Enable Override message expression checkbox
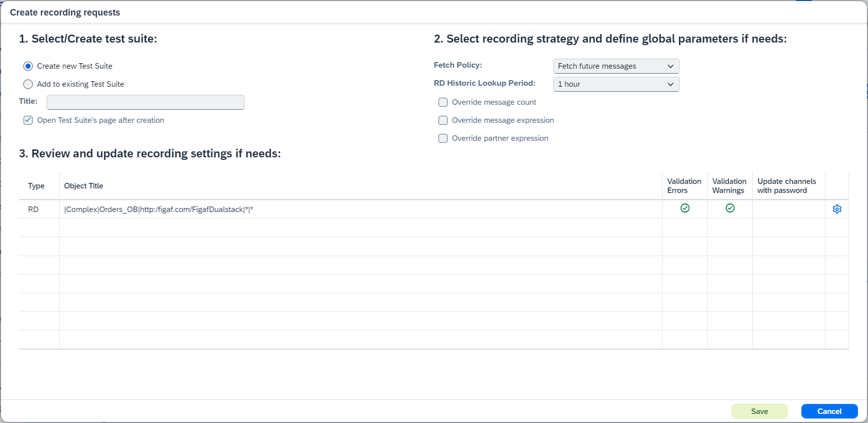The image size is (868, 423). pyautogui.click(x=443, y=120)
